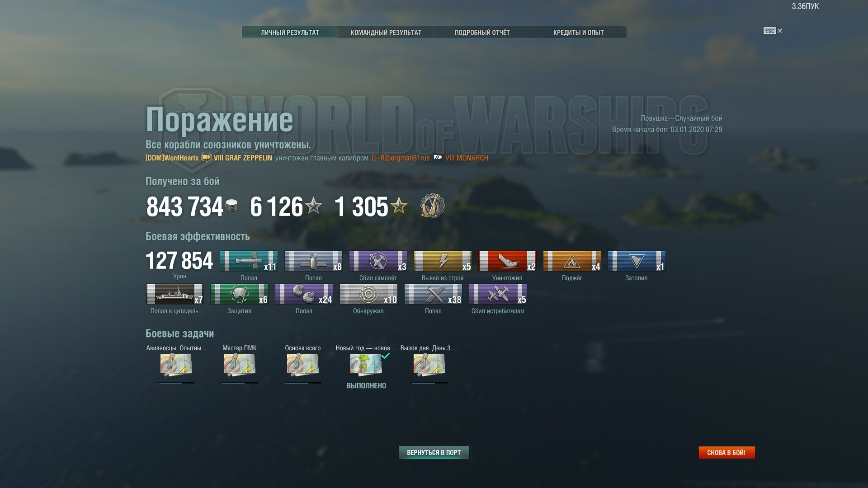The image size is (868, 488).
Task: Click the achievement medal next to 1 305
Action: pos(432,206)
